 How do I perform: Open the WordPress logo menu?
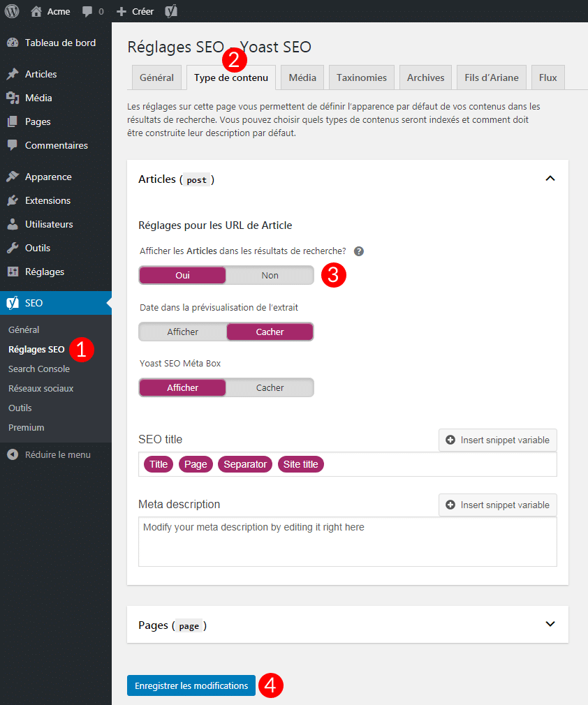tap(12, 11)
